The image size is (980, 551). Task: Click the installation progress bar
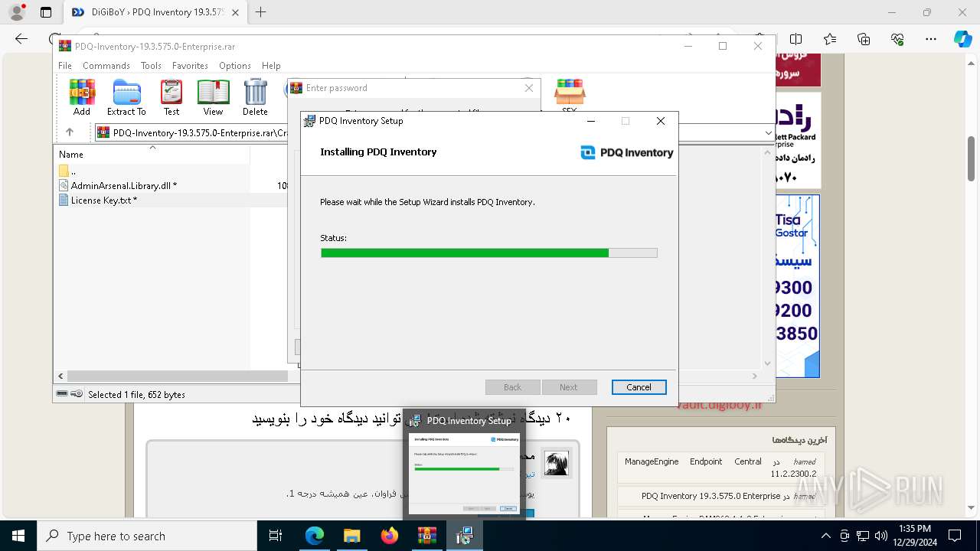(488, 253)
